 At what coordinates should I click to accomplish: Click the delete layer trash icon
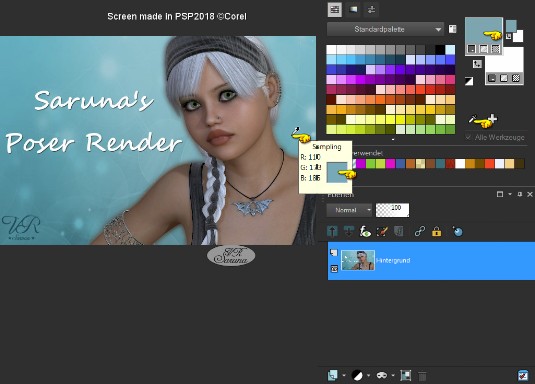(x=422, y=376)
